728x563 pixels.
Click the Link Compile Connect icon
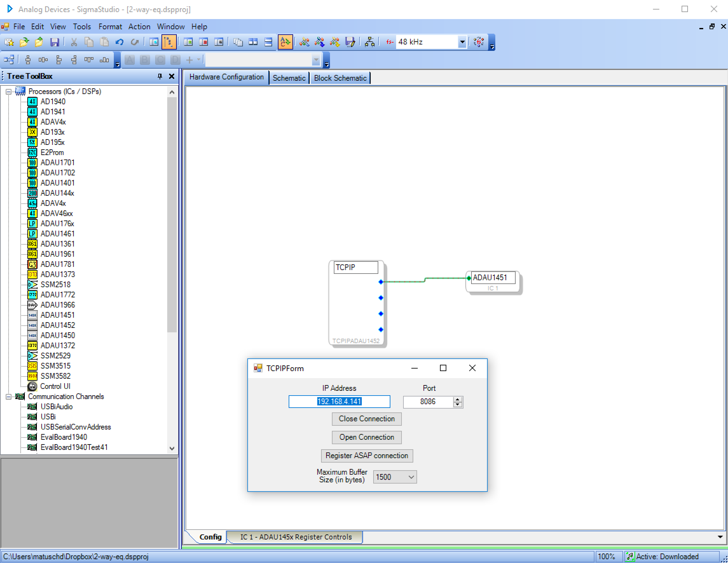304,42
